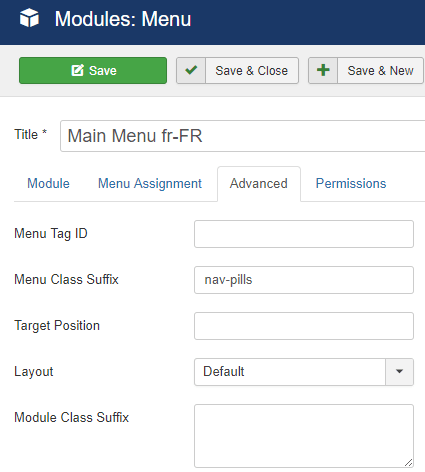Click the Save & Close button
This screenshot has height=472, width=425.
click(x=237, y=70)
